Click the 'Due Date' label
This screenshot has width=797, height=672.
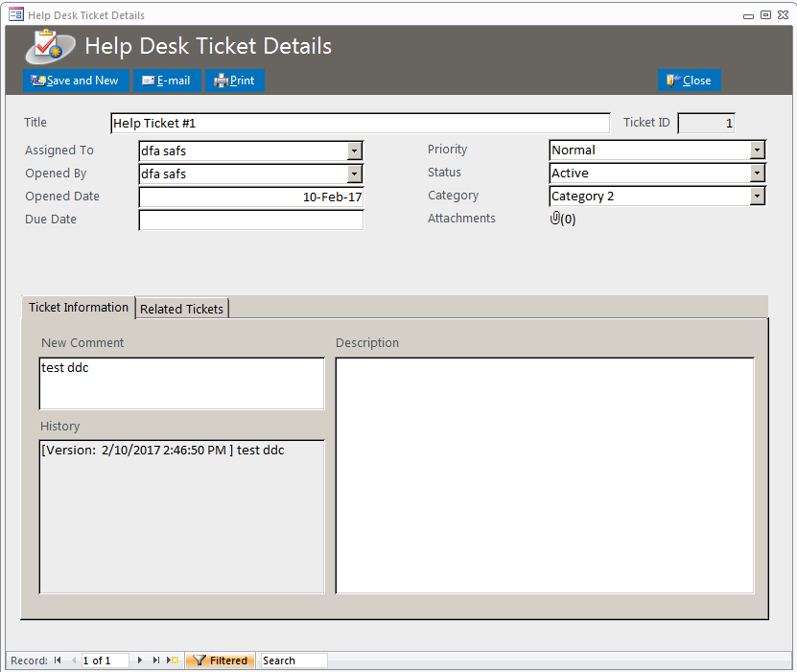(51, 220)
